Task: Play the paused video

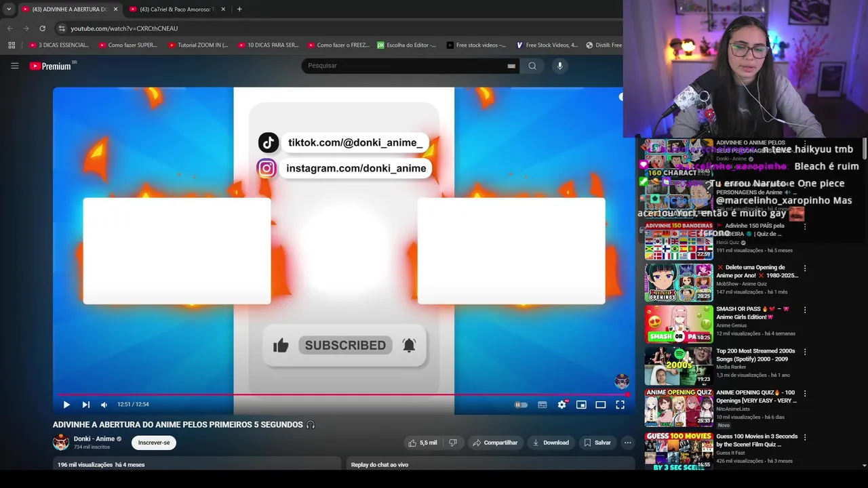Action: click(x=66, y=405)
